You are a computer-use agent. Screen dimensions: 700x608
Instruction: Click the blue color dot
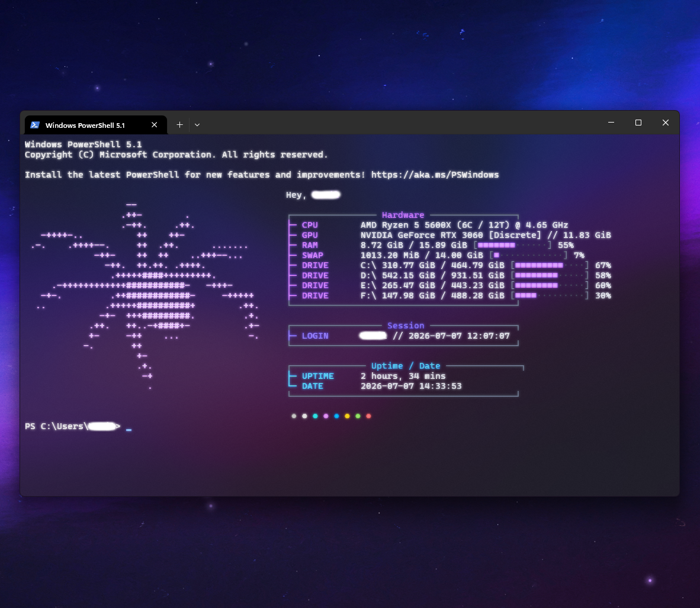(336, 416)
